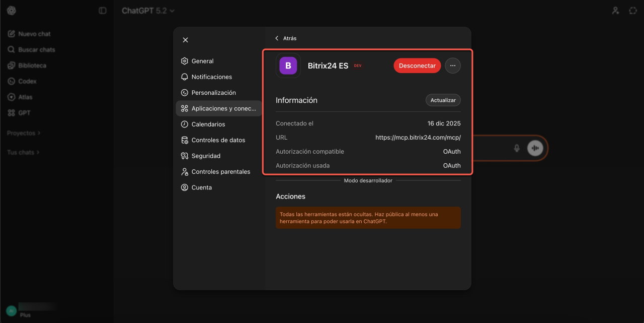Switch to the Seguridad settings tab
This screenshot has width=644, height=323.
tap(206, 156)
